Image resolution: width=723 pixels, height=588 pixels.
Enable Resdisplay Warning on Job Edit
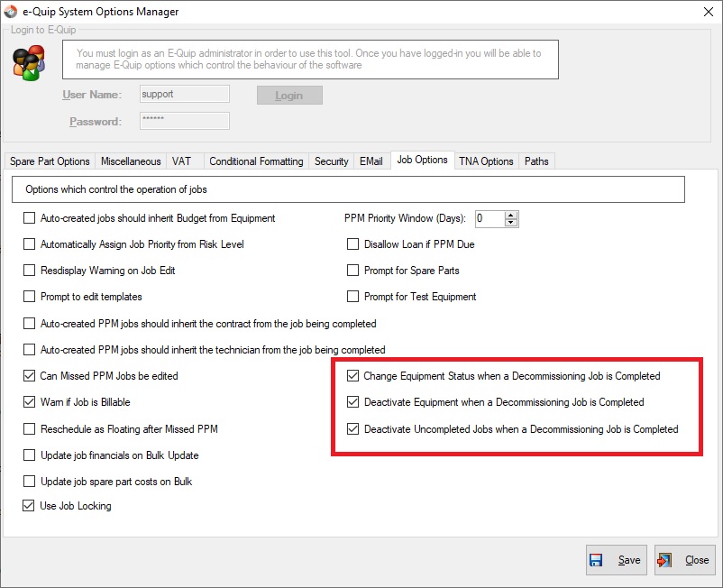[x=29, y=271]
